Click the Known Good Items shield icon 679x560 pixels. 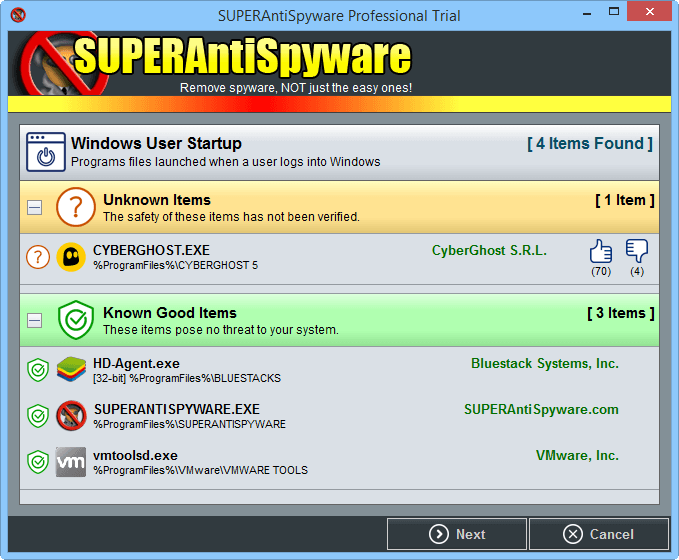(76, 320)
